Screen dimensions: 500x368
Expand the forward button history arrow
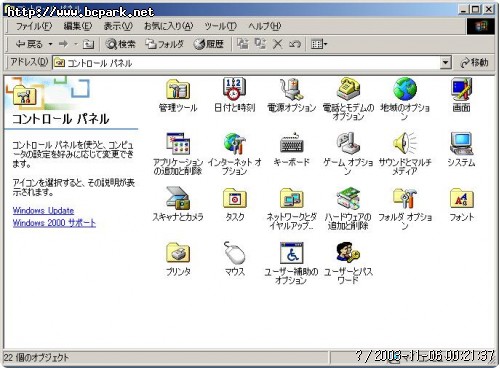[76, 44]
